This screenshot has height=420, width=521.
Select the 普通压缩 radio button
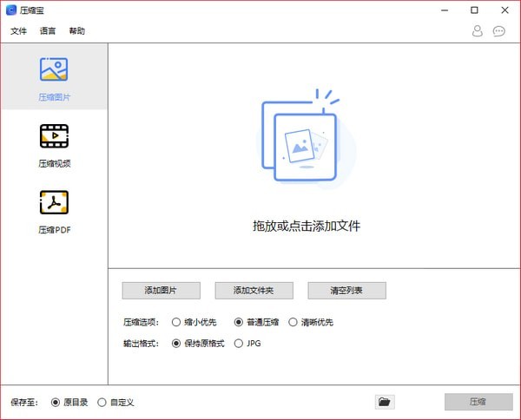239,322
